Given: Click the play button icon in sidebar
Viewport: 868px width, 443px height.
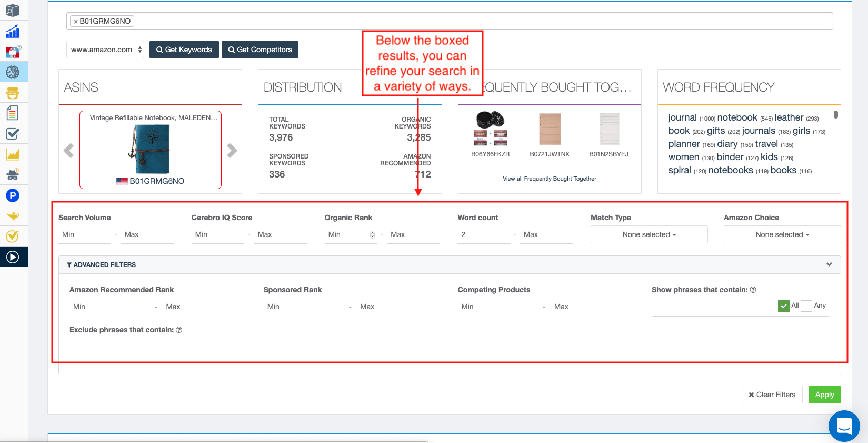Looking at the screenshot, I should click(13, 257).
